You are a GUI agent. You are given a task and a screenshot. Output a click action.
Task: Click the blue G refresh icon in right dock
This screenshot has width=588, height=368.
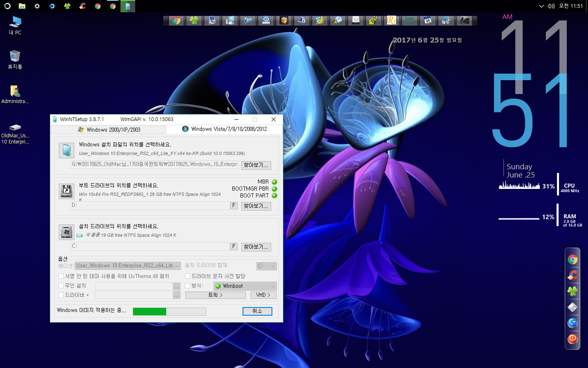pos(572,323)
